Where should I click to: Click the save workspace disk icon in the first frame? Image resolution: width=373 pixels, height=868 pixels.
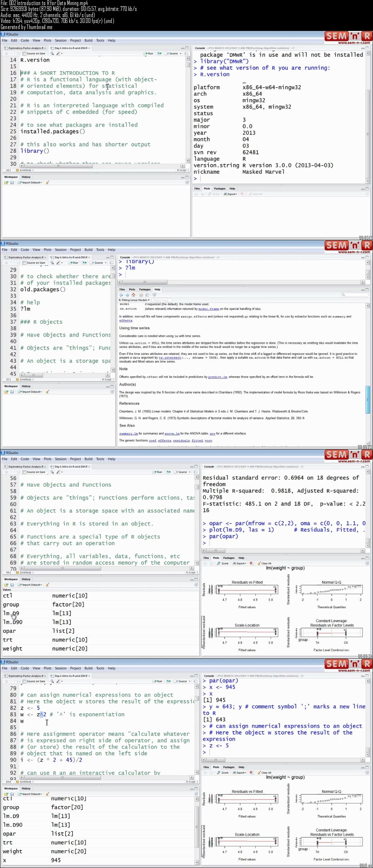[x=12, y=183]
